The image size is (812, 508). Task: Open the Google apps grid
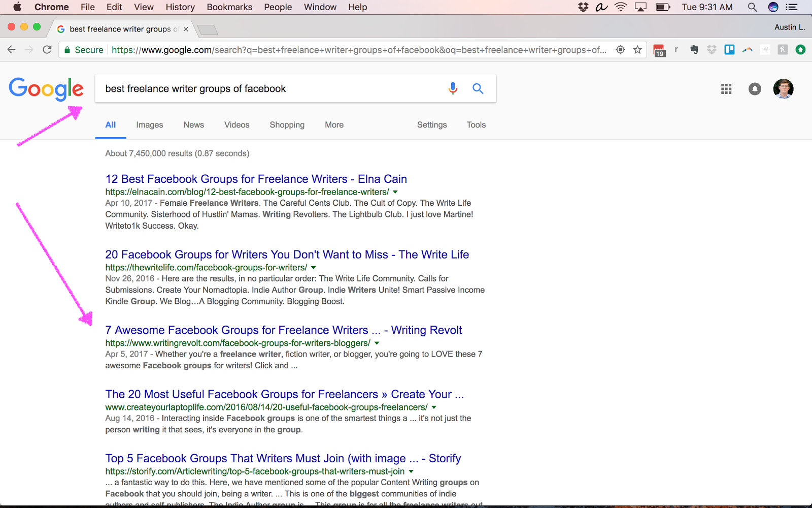726,89
